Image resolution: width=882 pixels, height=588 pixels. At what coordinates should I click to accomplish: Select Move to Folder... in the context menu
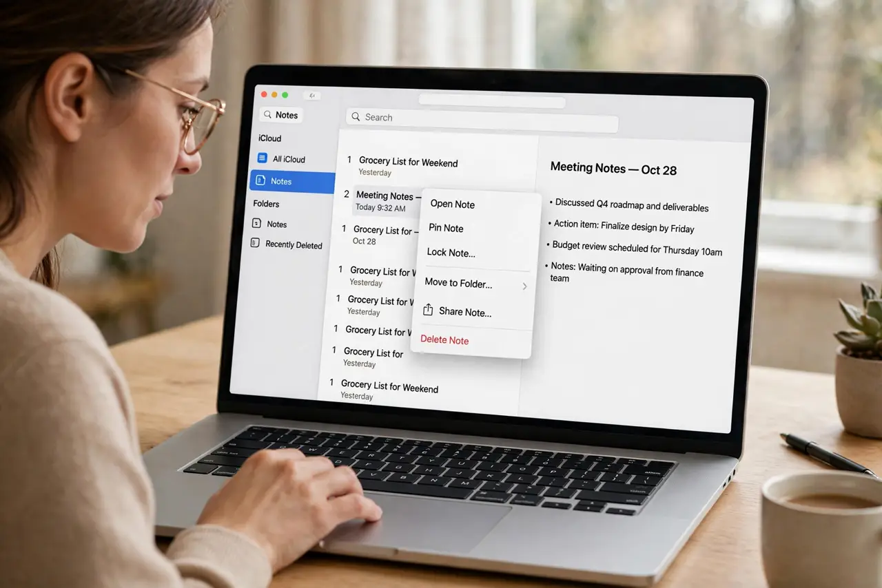click(458, 283)
